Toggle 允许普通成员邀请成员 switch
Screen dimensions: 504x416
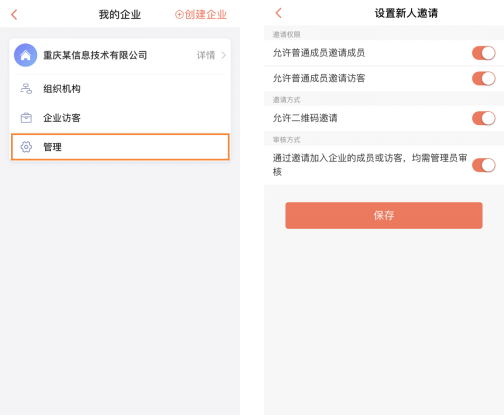pyautogui.click(x=484, y=53)
